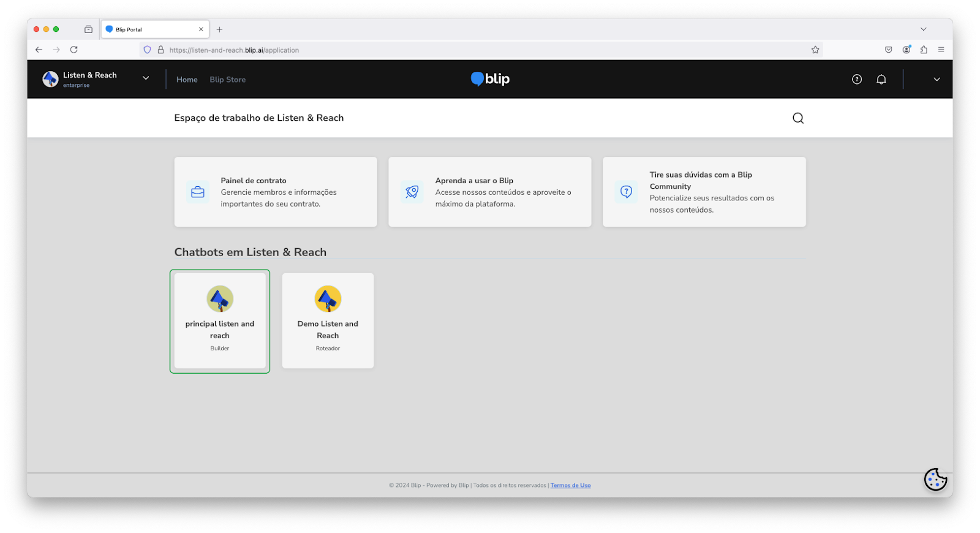Click the rocket icon on Aprenda a usar
The width and height of the screenshot is (980, 533).
[x=412, y=192]
